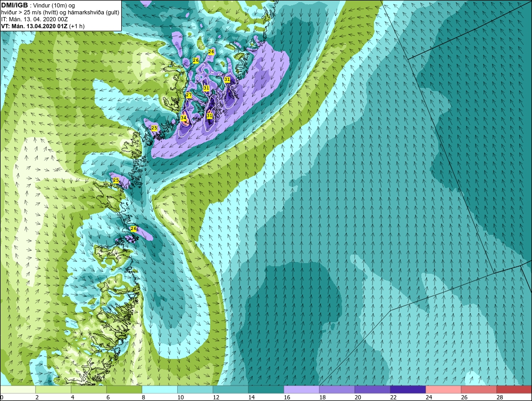Click the legend scale number '20'
Screen dimensions: 532x401
[x=358, y=397]
